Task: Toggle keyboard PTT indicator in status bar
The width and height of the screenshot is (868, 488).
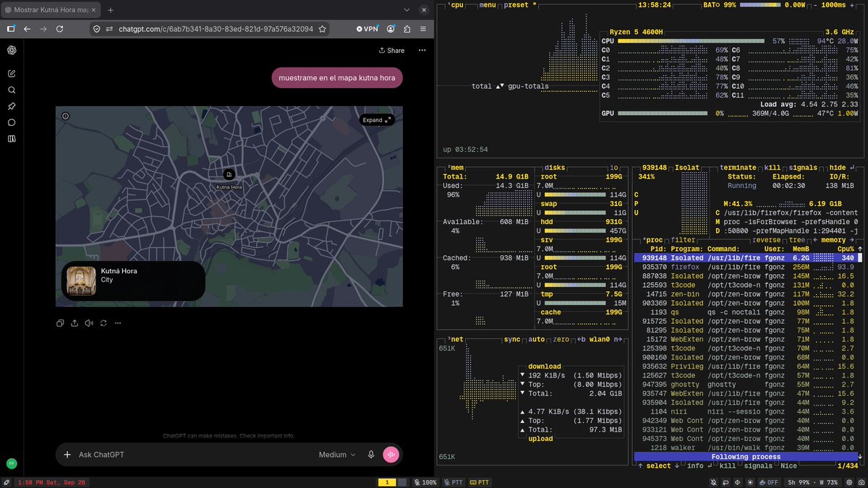Action: tap(480, 482)
